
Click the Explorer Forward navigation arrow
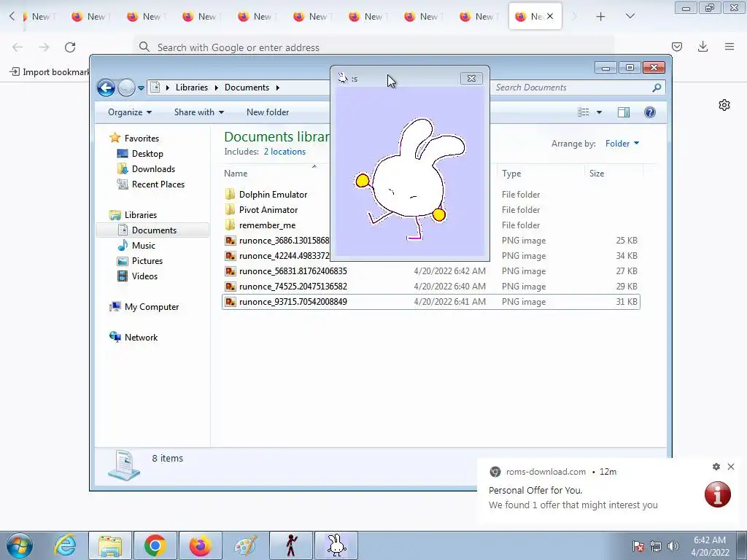click(126, 87)
